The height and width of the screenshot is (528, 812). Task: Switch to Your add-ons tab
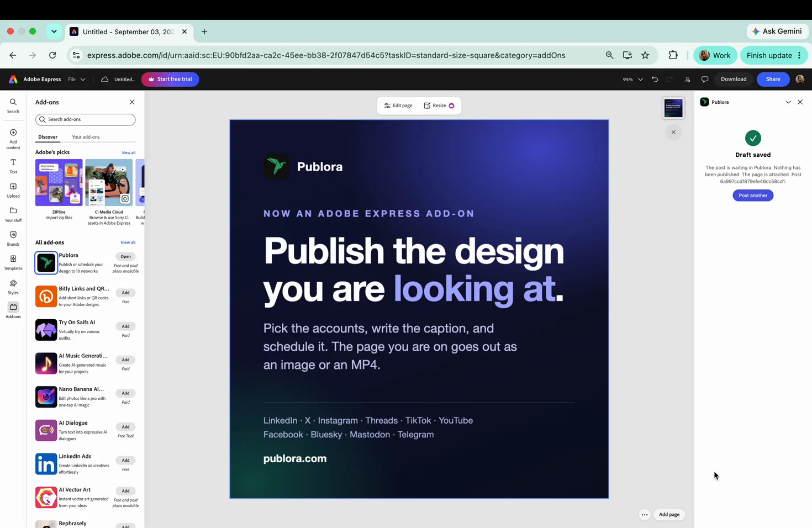pos(86,137)
